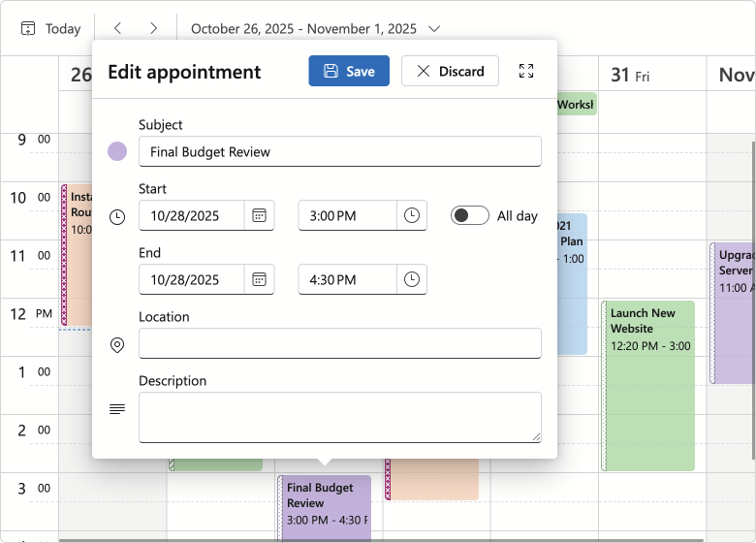Go to the next week arrow

click(x=153, y=28)
